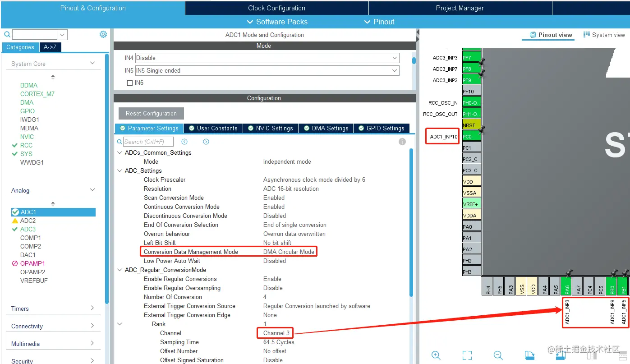Open the categories panel gear settings

103,34
